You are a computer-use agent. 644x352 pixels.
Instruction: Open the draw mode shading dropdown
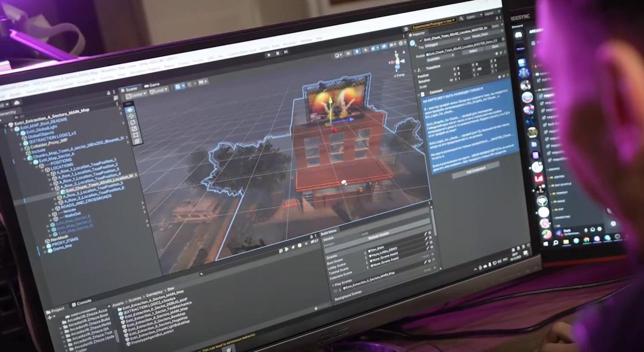coord(338,55)
